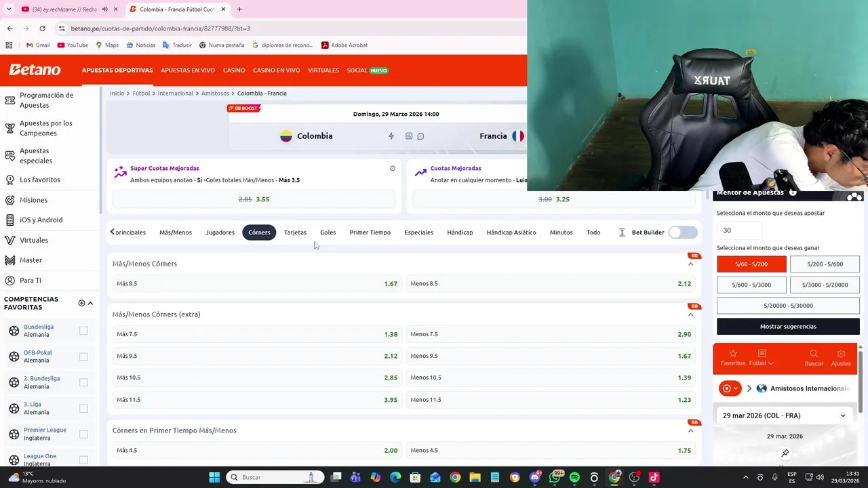The width and height of the screenshot is (868, 488).
Task: Click the Super Cuotas Mejoradas info icon
Action: point(392,168)
